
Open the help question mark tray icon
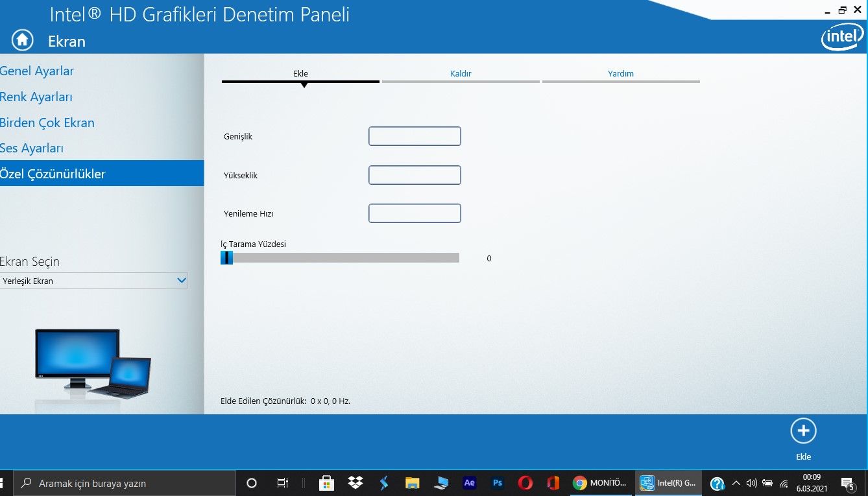(x=717, y=483)
